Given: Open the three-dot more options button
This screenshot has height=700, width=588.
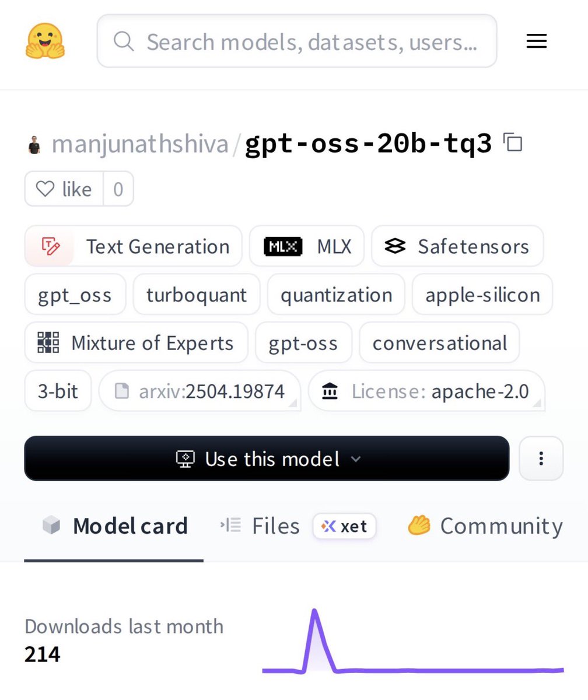Looking at the screenshot, I should click(541, 459).
